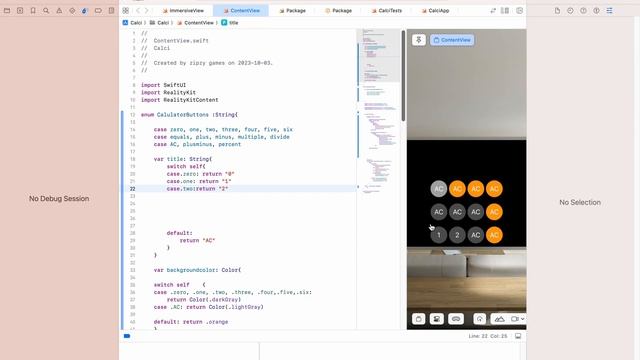This screenshot has height=360, width=640.
Task: Toggle the editor options split icon
Action: 505,11
